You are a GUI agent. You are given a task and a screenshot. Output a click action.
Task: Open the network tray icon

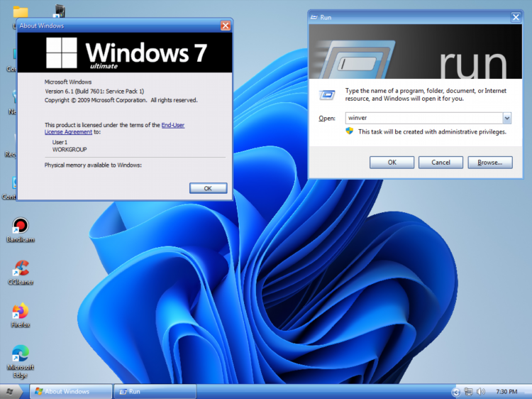[468, 392]
